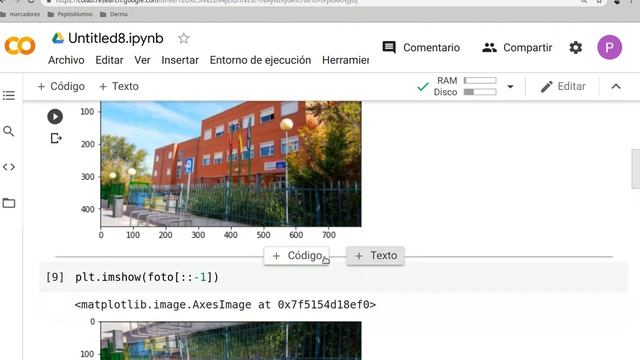Open the Ver menu
The width and height of the screenshot is (640, 360).
click(x=142, y=60)
